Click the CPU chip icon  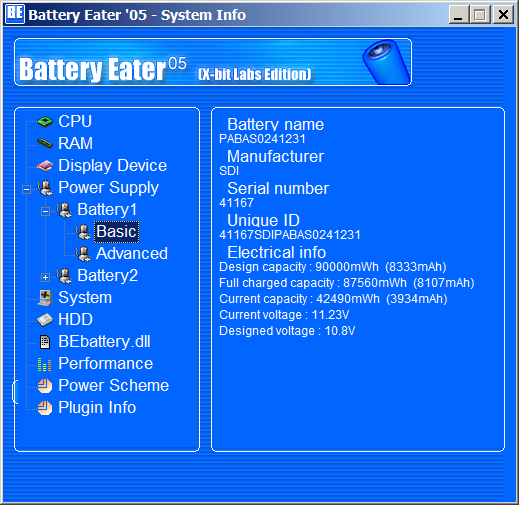[45, 122]
